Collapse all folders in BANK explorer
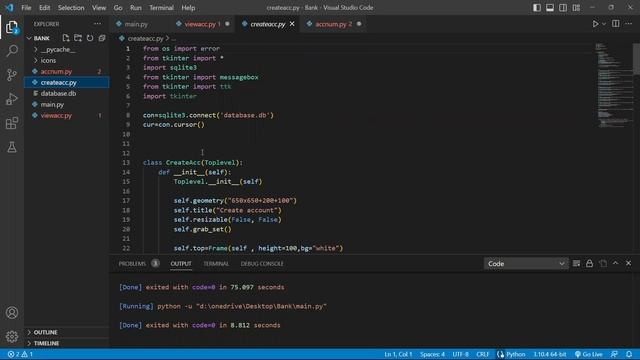 [x=102, y=38]
